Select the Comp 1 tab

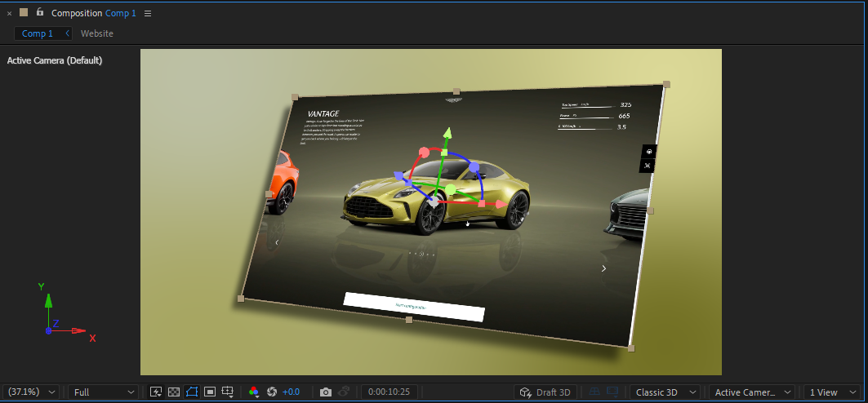pyautogui.click(x=37, y=33)
